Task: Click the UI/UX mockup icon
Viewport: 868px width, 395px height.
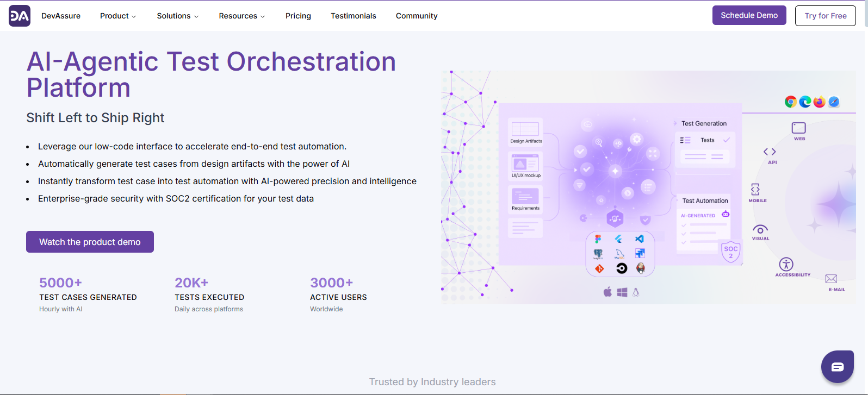Action: (525, 163)
